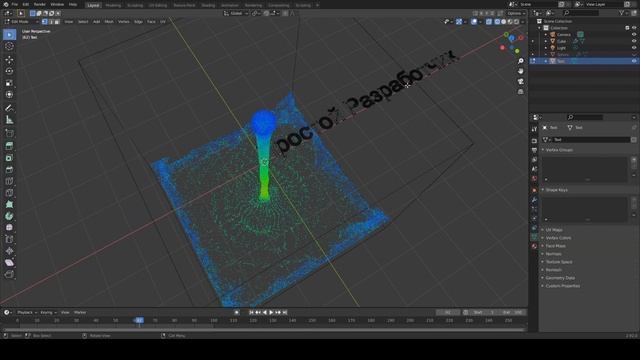Open the File menu

click(x=15, y=4)
